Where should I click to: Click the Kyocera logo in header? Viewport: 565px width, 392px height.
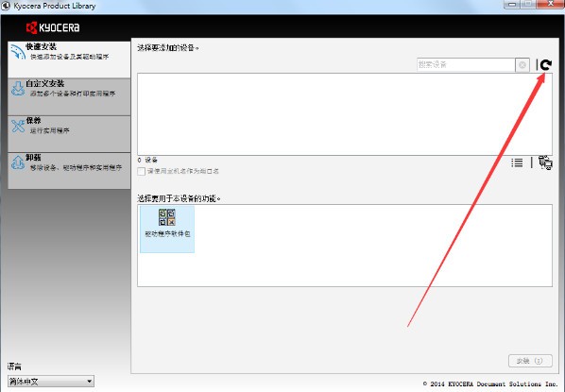click(53, 27)
